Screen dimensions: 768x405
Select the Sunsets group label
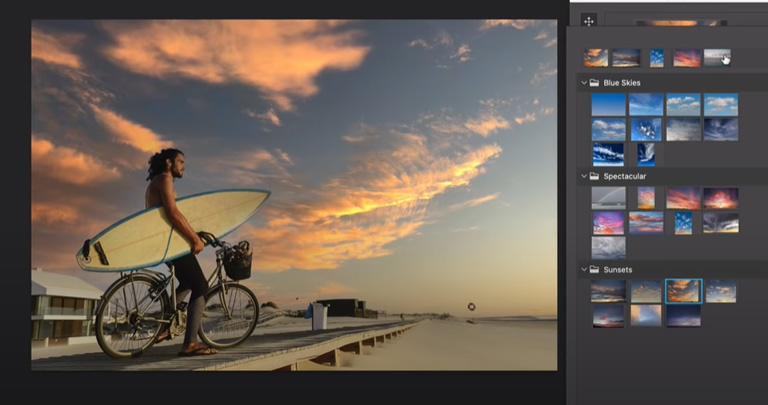(618, 269)
